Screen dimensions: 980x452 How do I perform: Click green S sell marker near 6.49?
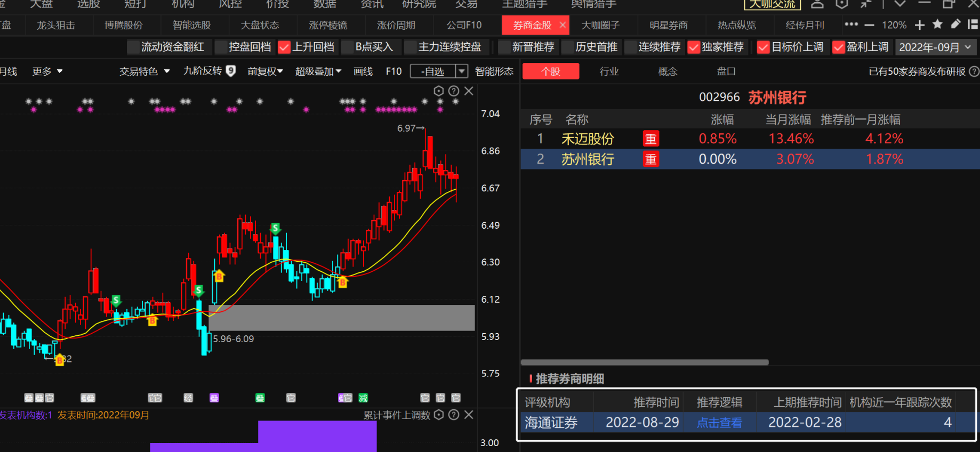[x=275, y=229]
